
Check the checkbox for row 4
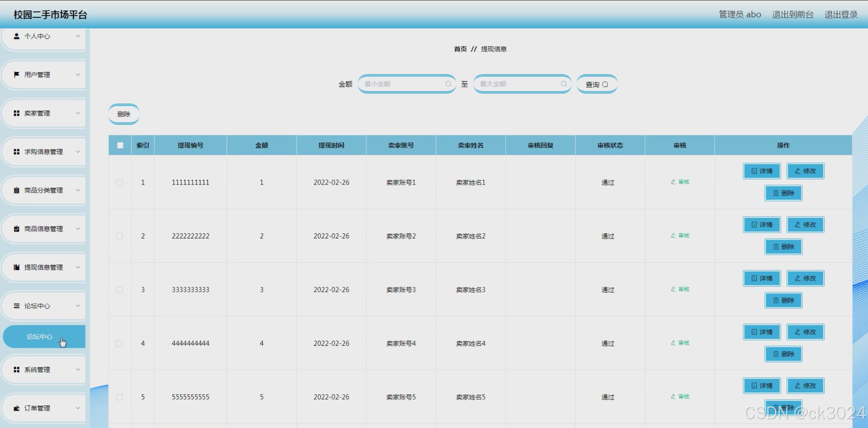point(119,343)
